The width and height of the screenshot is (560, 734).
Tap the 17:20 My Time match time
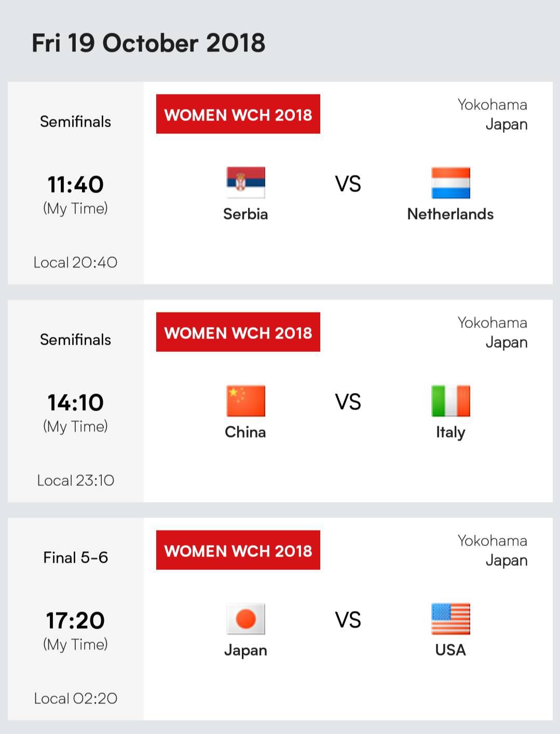pyautogui.click(x=75, y=630)
